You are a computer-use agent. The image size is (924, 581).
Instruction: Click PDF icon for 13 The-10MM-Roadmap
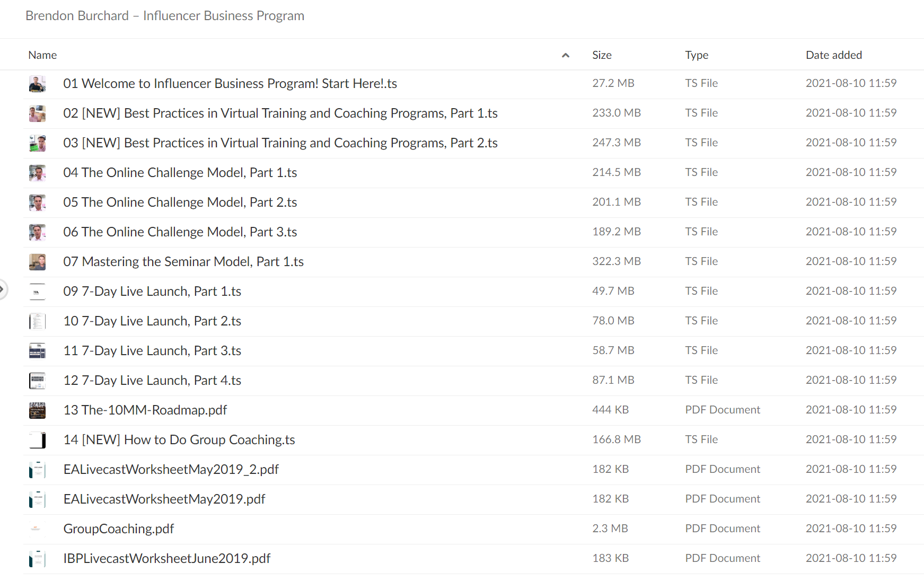37,410
